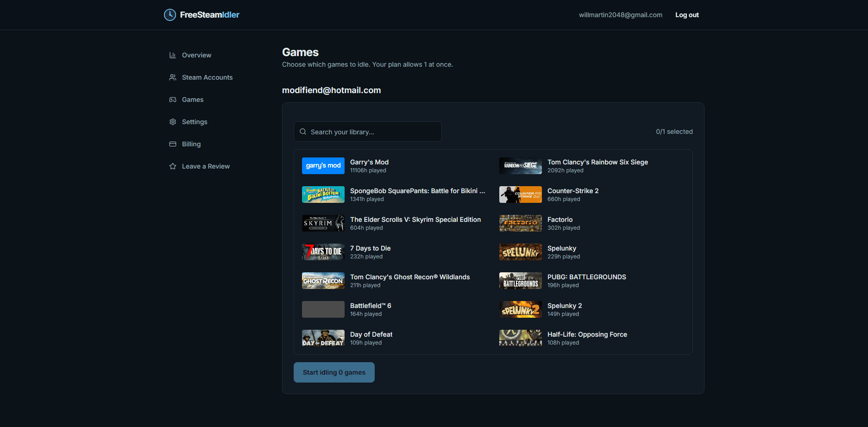Select Day of Defeat thumbnail
The height and width of the screenshot is (427, 868).
click(x=323, y=338)
